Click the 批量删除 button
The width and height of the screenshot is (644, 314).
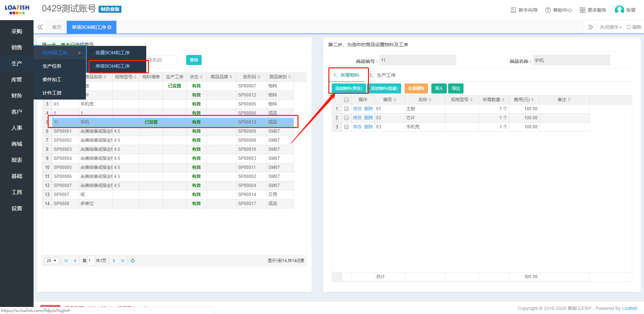[416, 88]
